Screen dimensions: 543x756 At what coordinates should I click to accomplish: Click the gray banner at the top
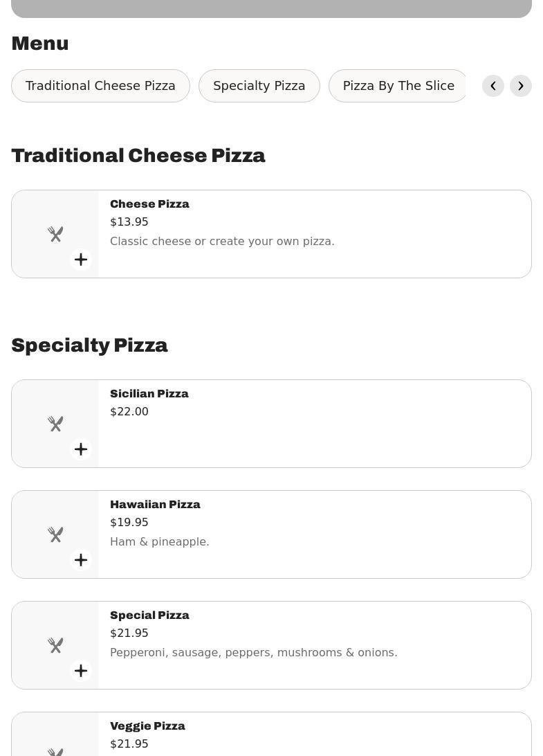tap(271, 9)
